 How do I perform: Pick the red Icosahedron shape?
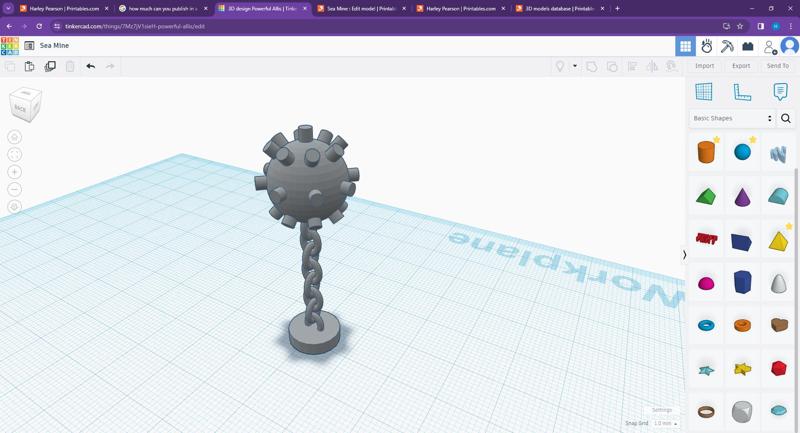[x=779, y=368]
